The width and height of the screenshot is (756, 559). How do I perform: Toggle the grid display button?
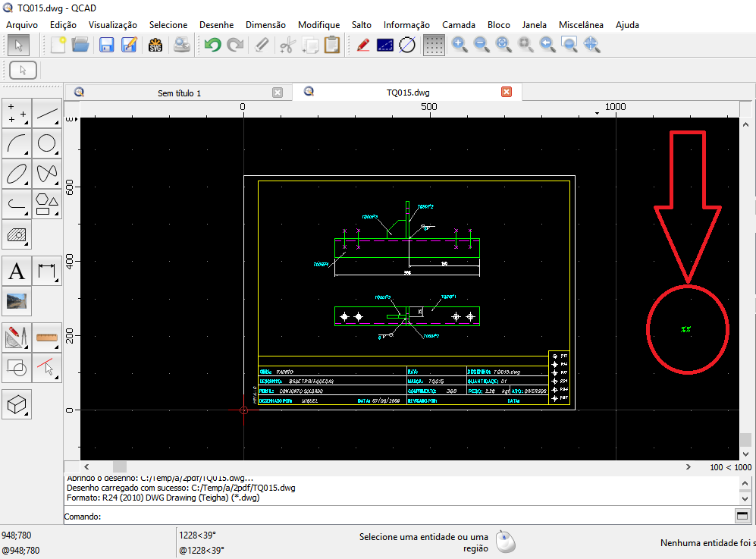click(x=434, y=46)
